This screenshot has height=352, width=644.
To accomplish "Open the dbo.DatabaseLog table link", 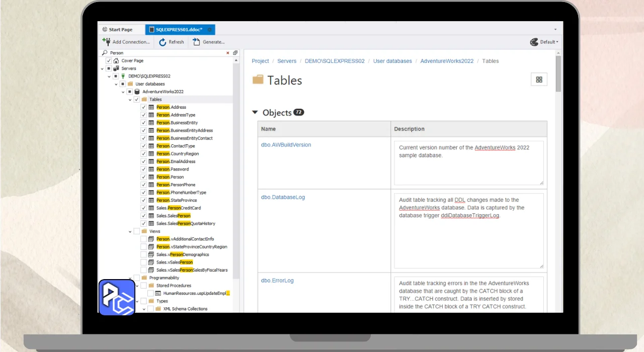I will 283,197.
